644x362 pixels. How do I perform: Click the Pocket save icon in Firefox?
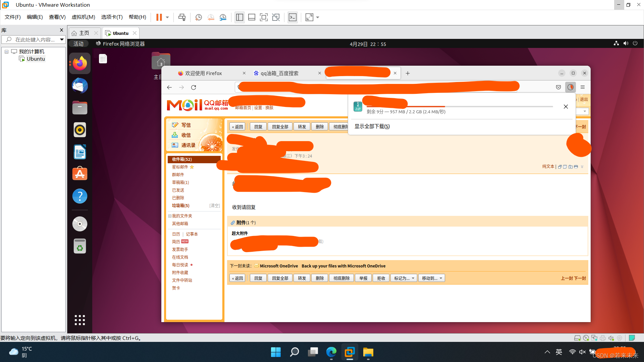558,87
